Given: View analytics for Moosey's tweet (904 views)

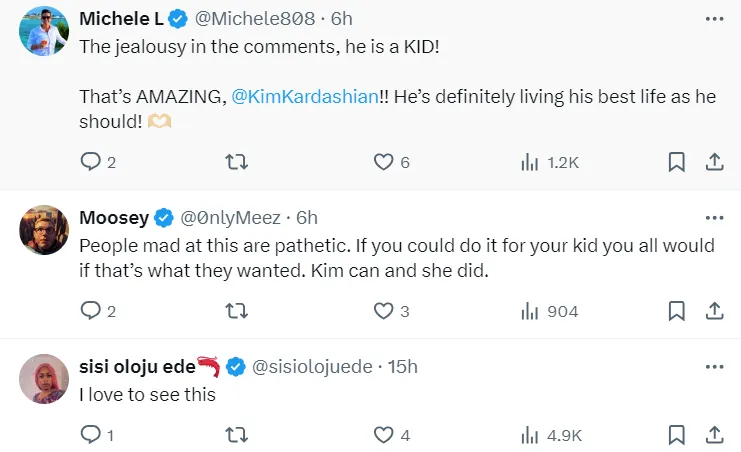Looking at the screenshot, I should click(550, 311).
